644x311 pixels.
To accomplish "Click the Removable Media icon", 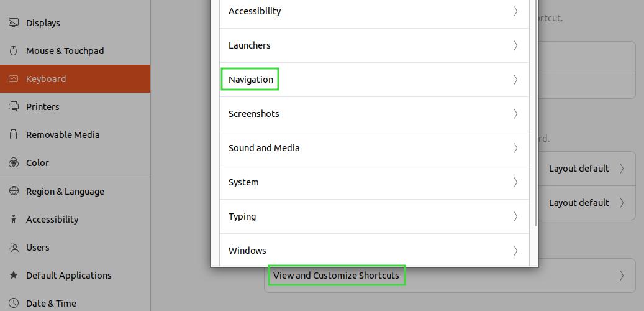I will pyautogui.click(x=14, y=135).
